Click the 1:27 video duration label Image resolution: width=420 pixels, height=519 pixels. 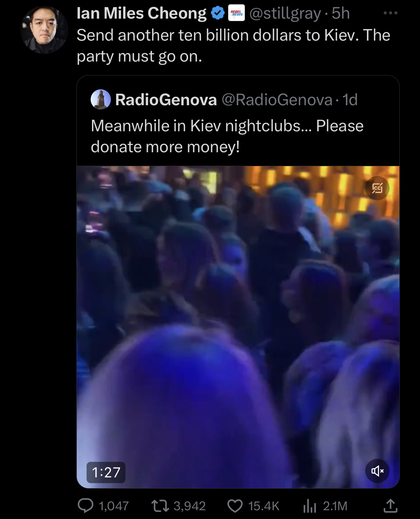coord(106,472)
